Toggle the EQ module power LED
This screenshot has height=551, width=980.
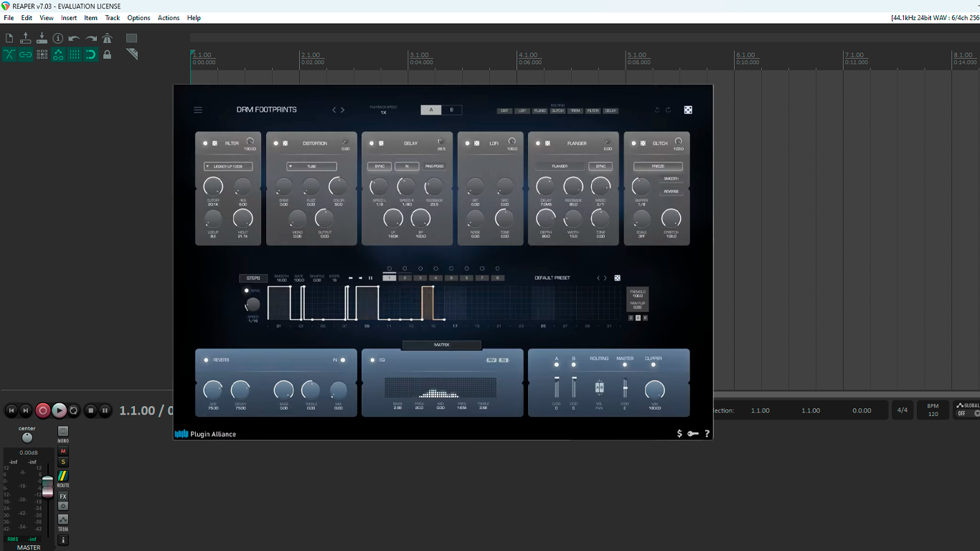(372, 359)
